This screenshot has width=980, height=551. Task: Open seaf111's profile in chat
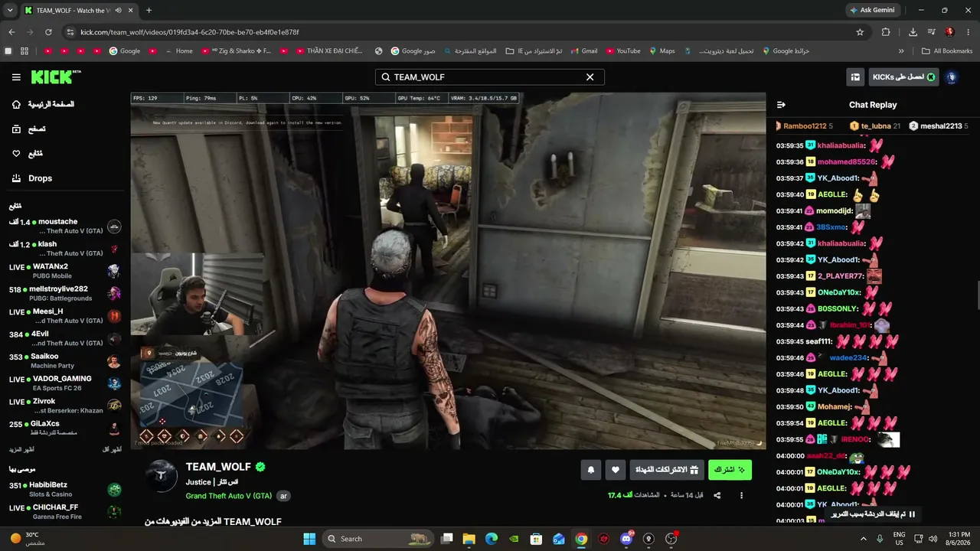819,341
